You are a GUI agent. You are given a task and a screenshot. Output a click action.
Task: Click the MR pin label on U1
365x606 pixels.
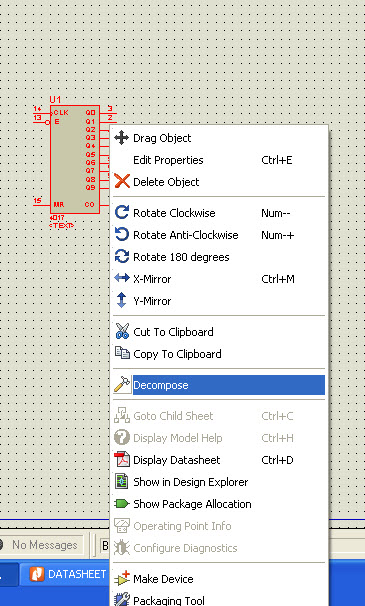(x=59, y=204)
